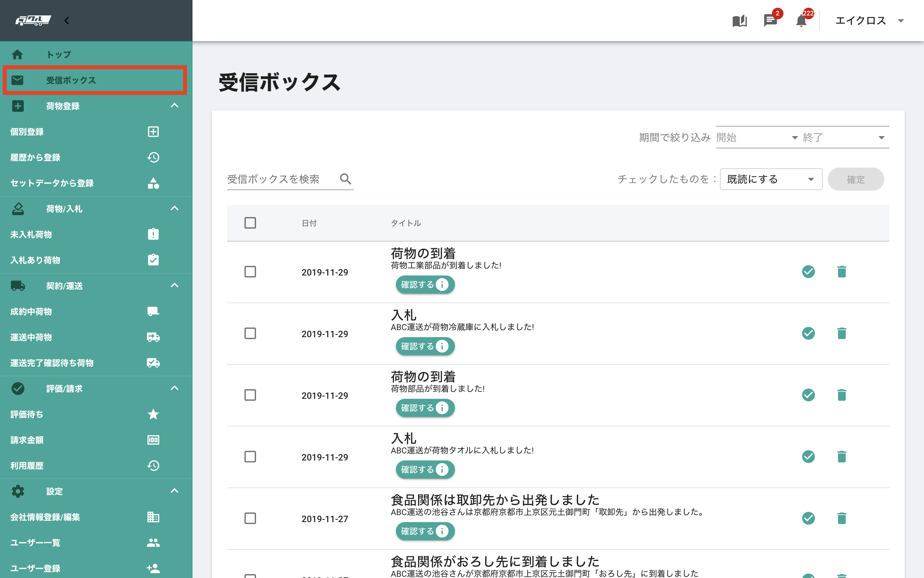
Task: Click 確認する for 取卸先から出発しました
Action: (425, 531)
